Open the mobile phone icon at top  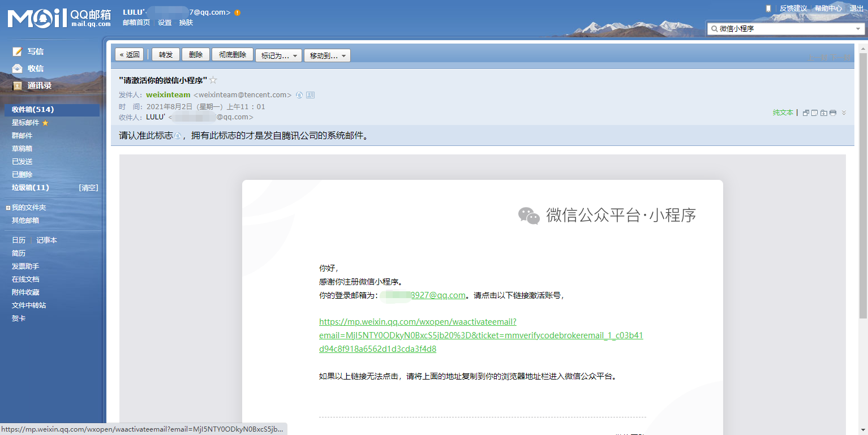768,8
